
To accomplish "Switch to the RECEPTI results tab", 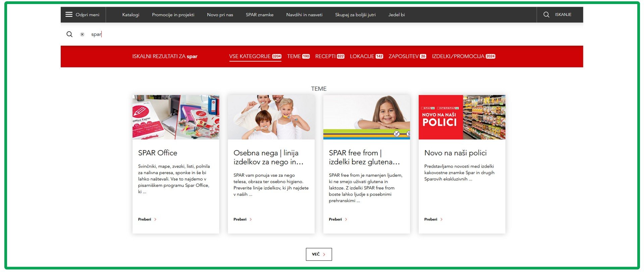I will coord(330,56).
